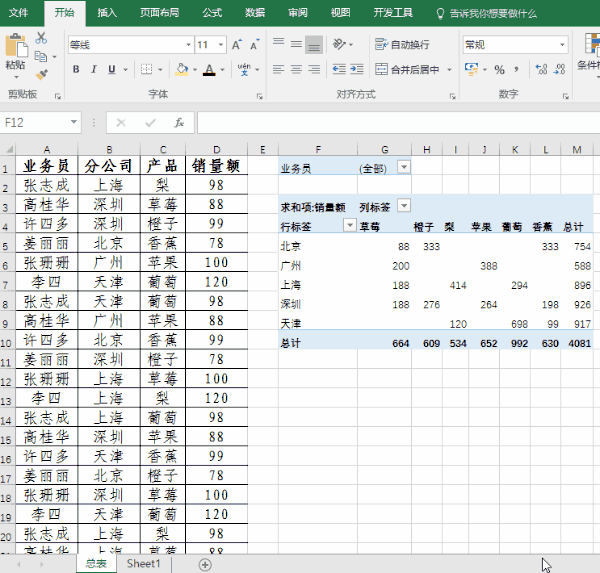
Task: Toggle center horizontal alignment
Action: [296, 69]
